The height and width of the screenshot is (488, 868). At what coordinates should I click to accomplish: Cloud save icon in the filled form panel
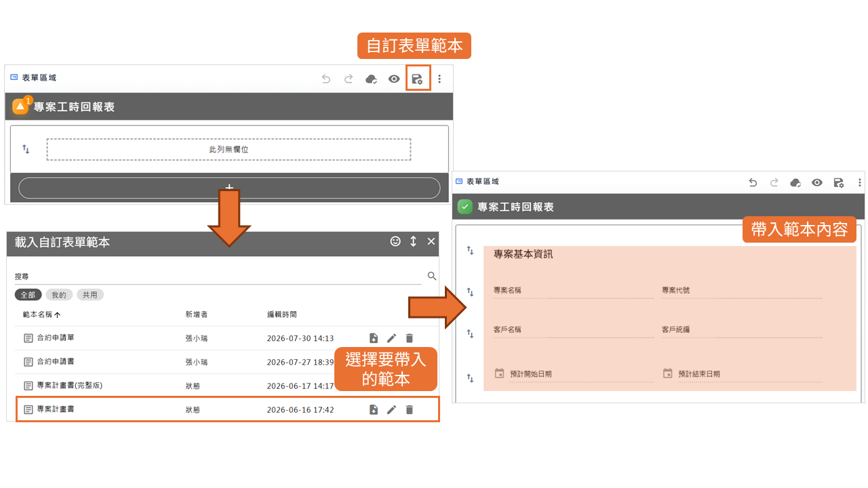coord(796,182)
